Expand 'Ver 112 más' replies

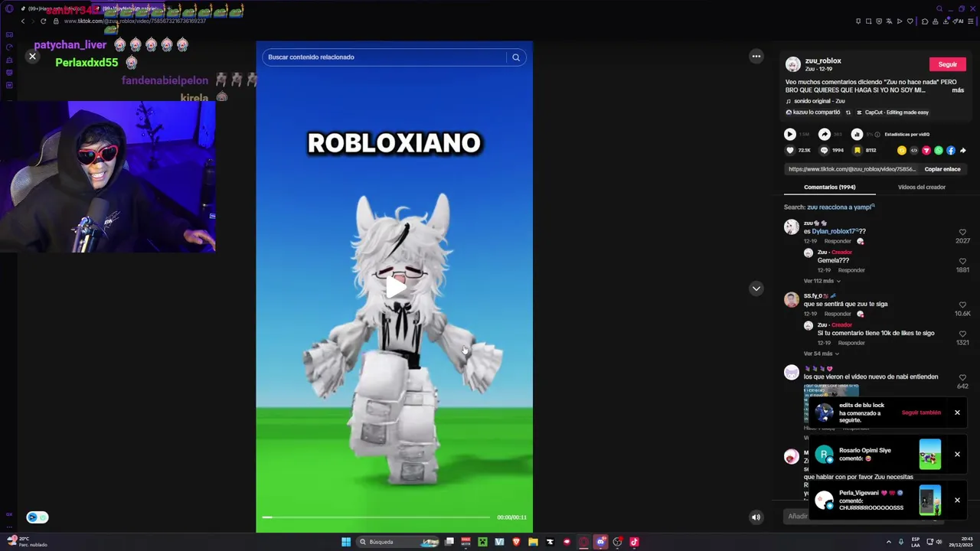coord(822,281)
